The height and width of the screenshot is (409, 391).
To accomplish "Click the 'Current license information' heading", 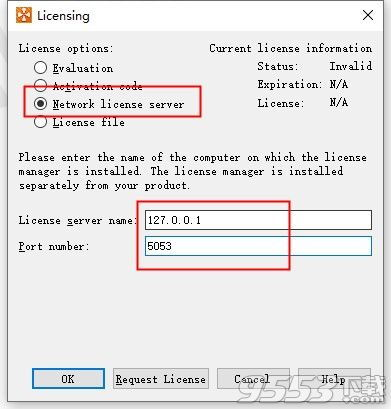I will coord(290,48).
